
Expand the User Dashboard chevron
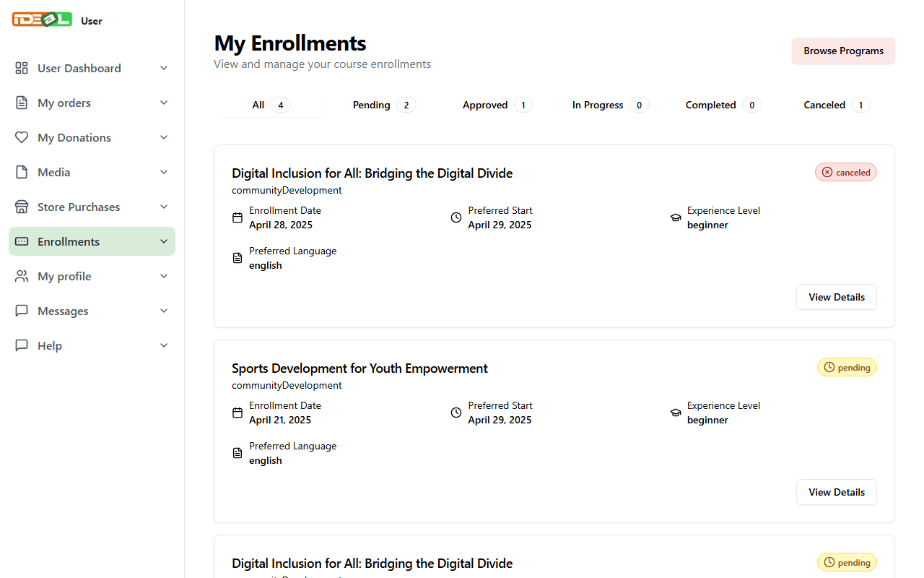point(164,68)
